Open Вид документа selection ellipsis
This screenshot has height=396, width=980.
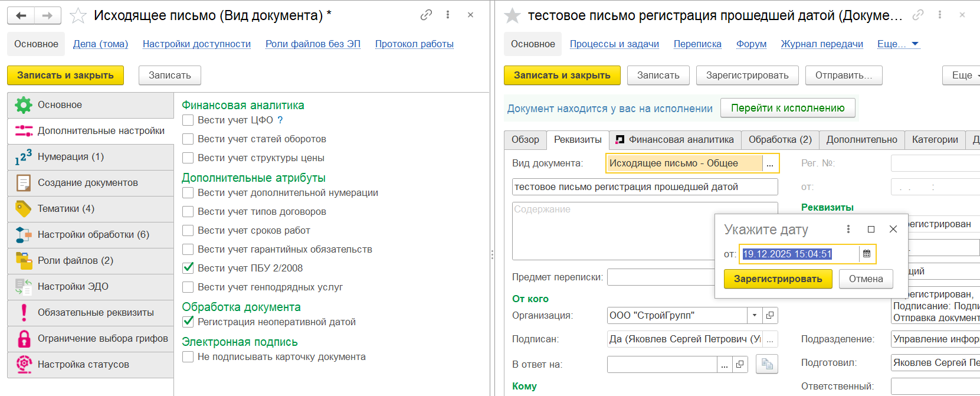(x=770, y=163)
